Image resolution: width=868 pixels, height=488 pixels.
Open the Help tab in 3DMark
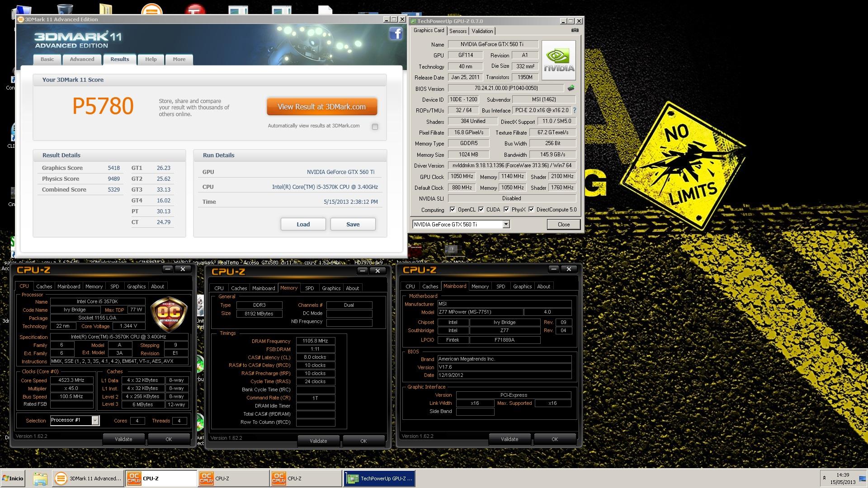(x=151, y=59)
